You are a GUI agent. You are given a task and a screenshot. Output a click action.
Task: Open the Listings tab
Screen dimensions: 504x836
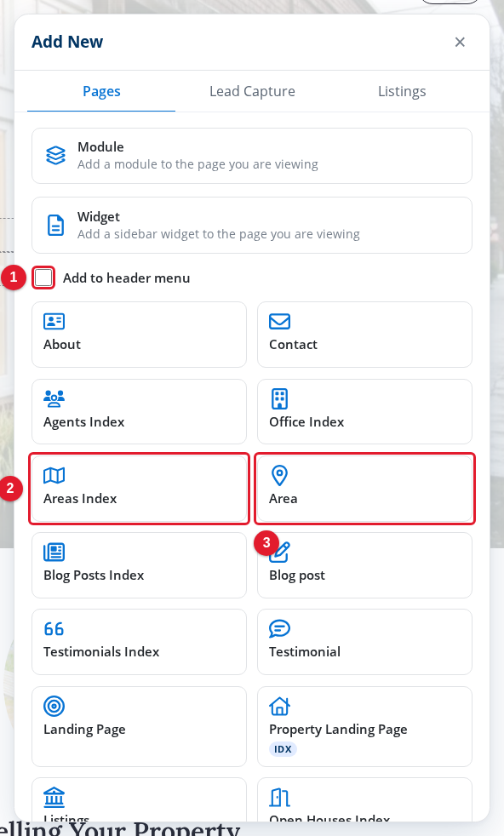click(402, 91)
